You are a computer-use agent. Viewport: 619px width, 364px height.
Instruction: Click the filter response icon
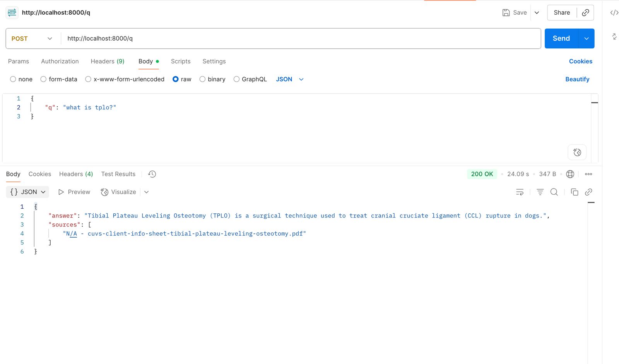click(540, 192)
